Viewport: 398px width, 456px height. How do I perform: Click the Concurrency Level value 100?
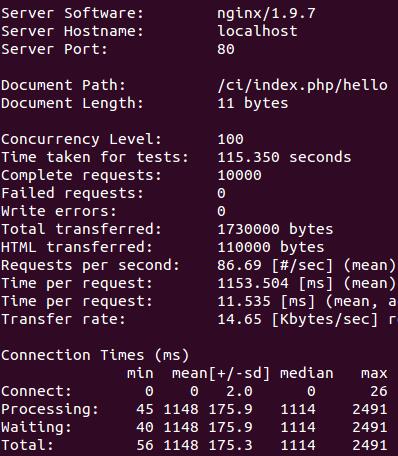point(230,139)
